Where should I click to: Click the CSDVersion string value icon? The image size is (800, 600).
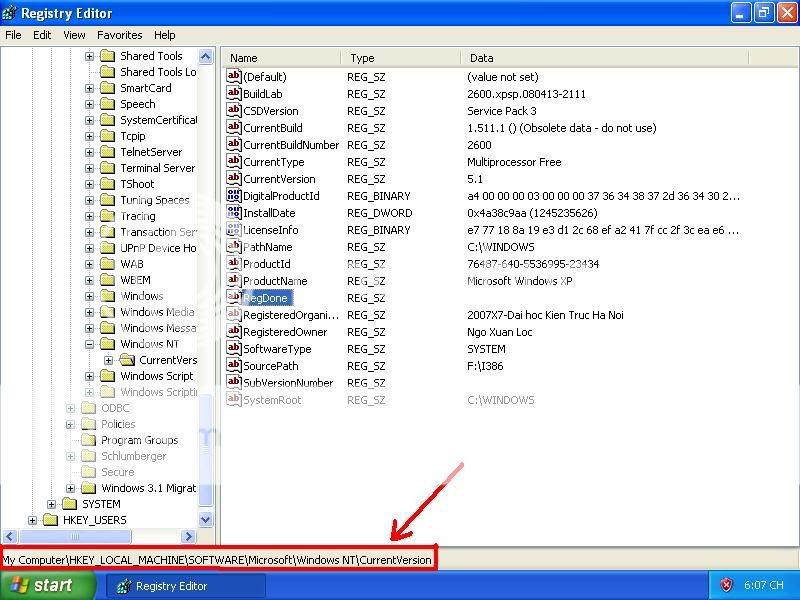click(x=234, y=110)
